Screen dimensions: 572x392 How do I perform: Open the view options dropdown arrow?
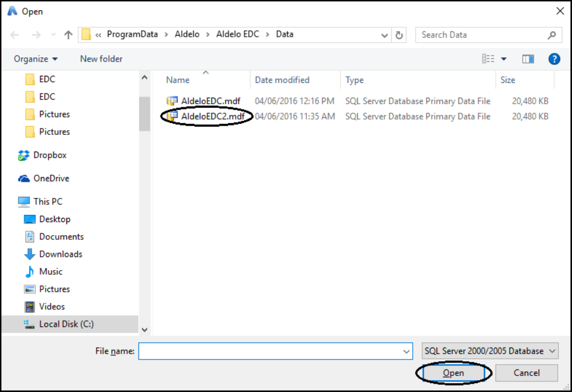coord(503,59)
